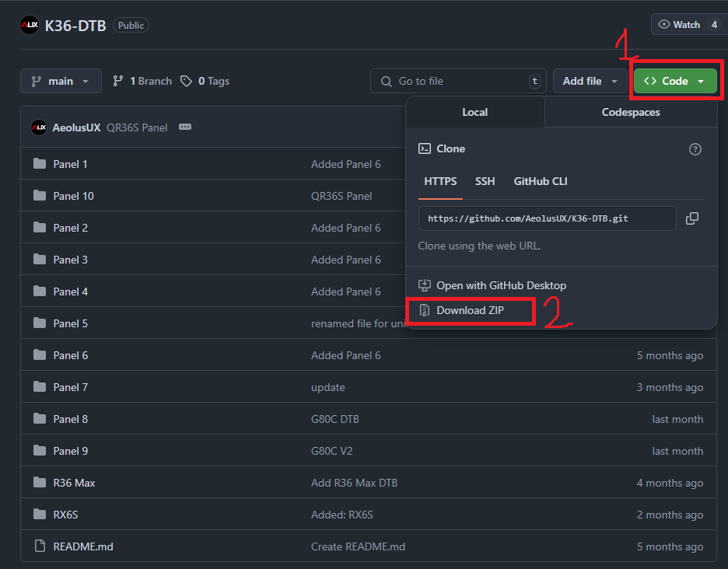This screenshot has height=569, width=728.
Task: Click the GitHub Desktop download icon
Action: point(425,285)
